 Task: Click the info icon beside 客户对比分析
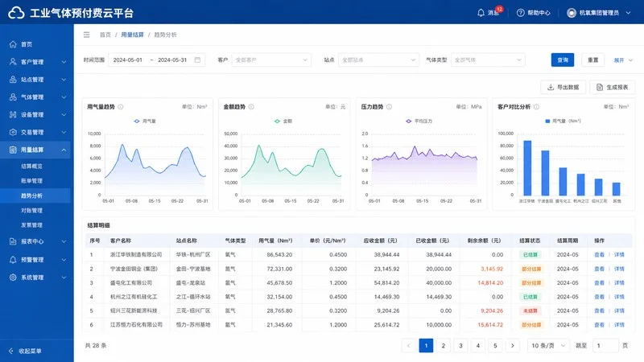tap(536, 107)
